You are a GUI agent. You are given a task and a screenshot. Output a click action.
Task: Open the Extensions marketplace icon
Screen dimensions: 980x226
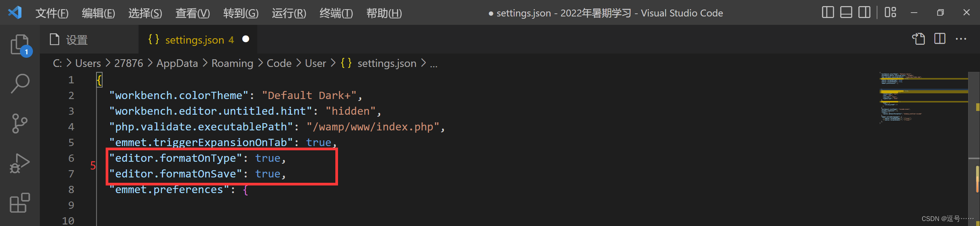click(x=19, y=203)
